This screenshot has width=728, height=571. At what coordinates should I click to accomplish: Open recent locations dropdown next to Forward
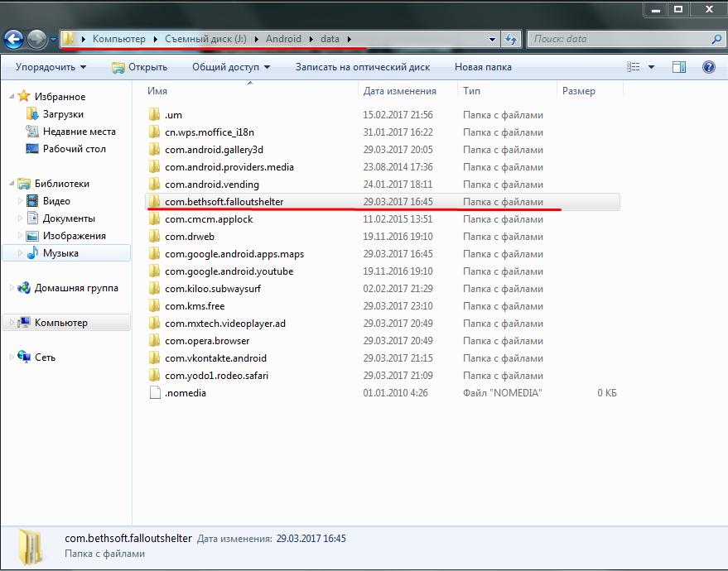tap(53, 40)
